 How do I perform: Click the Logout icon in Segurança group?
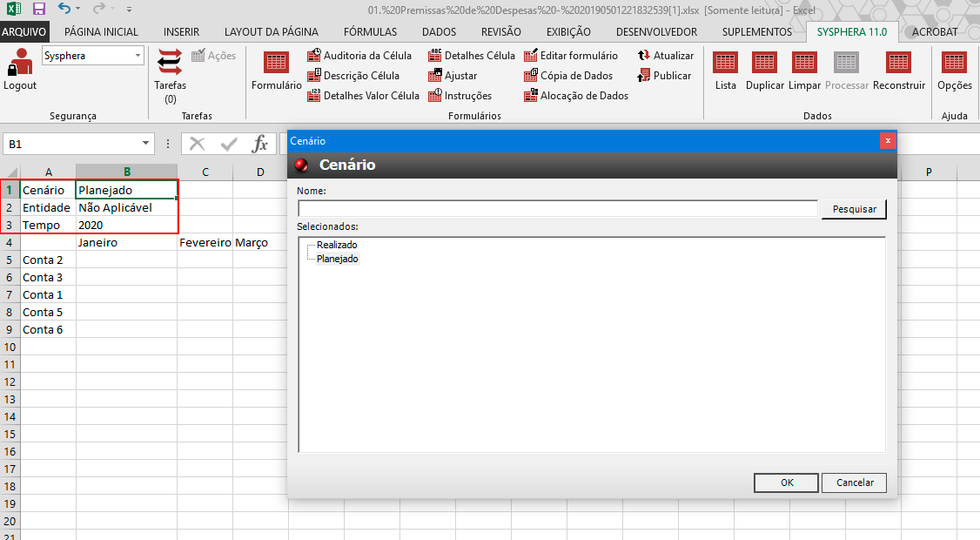point(17,70)
